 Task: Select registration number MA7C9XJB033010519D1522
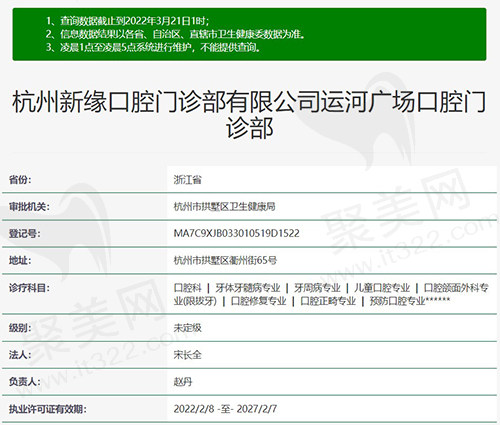click(236, 233)
